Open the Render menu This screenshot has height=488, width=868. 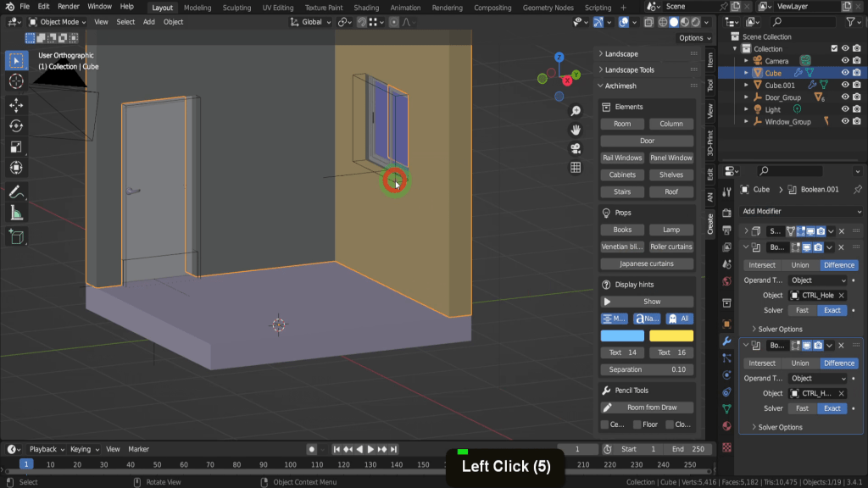[69, 7]
